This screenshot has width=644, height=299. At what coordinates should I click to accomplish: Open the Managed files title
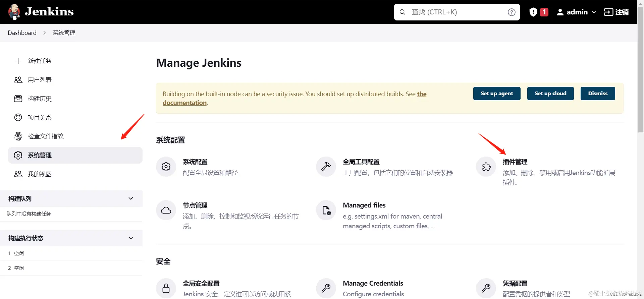click(x=364, y=205)
